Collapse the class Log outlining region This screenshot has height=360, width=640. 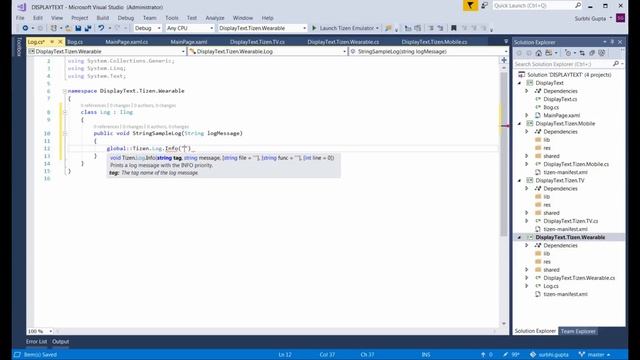pos(64,112)
